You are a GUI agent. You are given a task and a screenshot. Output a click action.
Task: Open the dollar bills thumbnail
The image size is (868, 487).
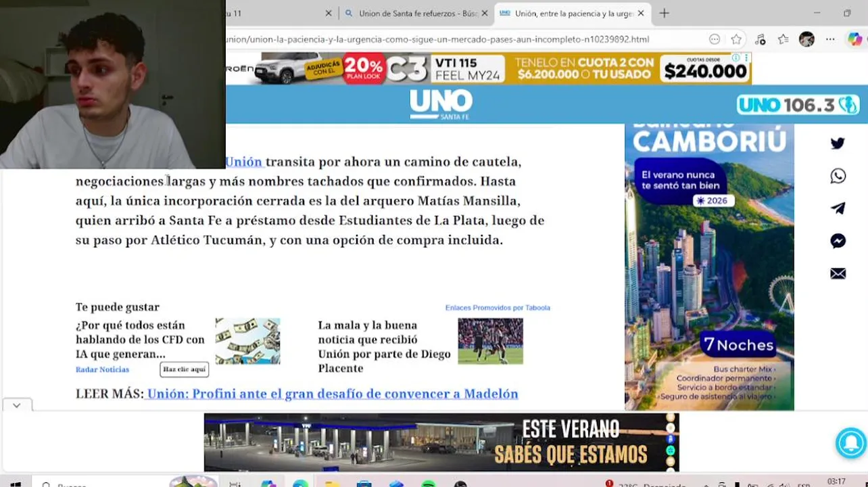[247, 342]
